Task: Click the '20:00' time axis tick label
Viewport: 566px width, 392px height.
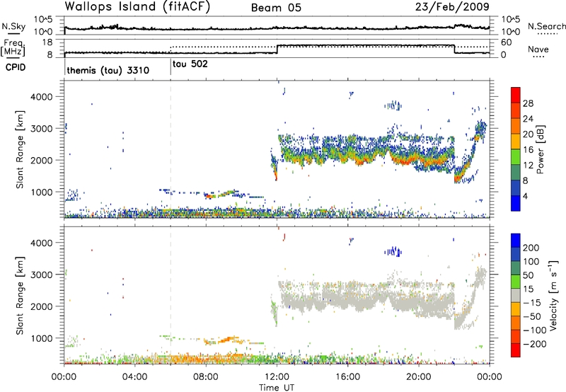Action: click(x=418, y=377)
